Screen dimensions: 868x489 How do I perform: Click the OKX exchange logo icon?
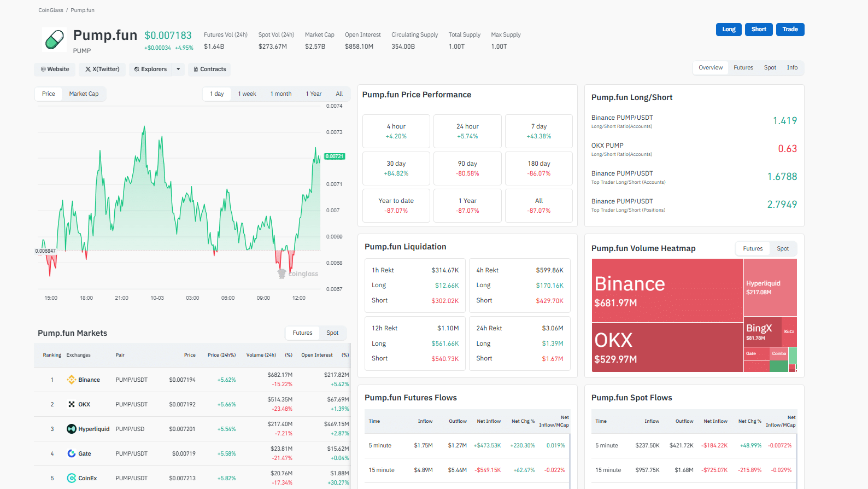pyautogui.click(x=71, y=404)
